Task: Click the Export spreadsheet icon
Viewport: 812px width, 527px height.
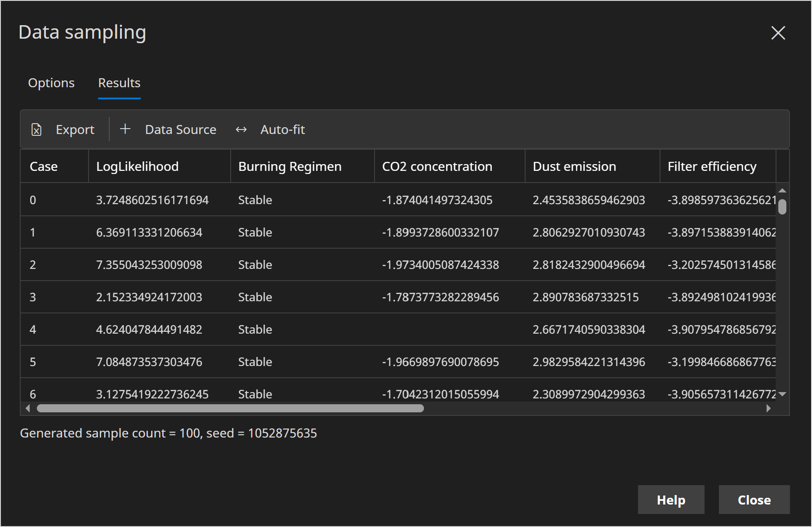Action: pos(36,130)
